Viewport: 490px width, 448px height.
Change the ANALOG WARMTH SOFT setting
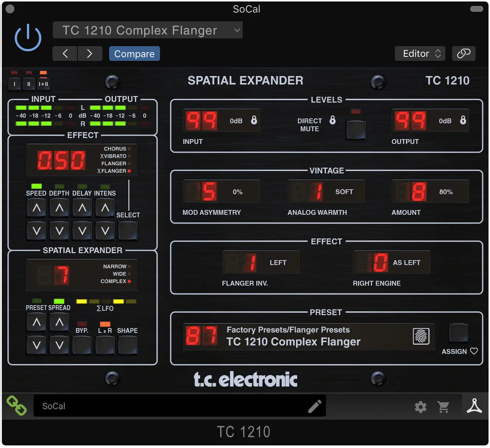pyautogui.click(x=326, y=192)
